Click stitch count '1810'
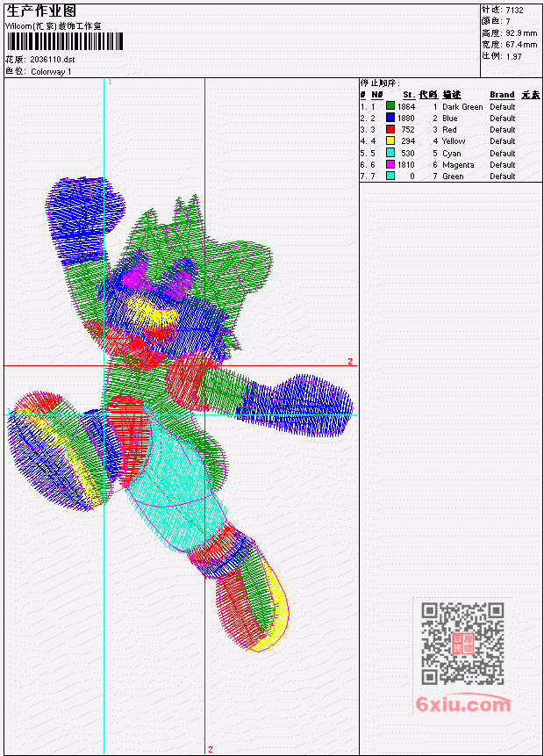 [405, 165]
